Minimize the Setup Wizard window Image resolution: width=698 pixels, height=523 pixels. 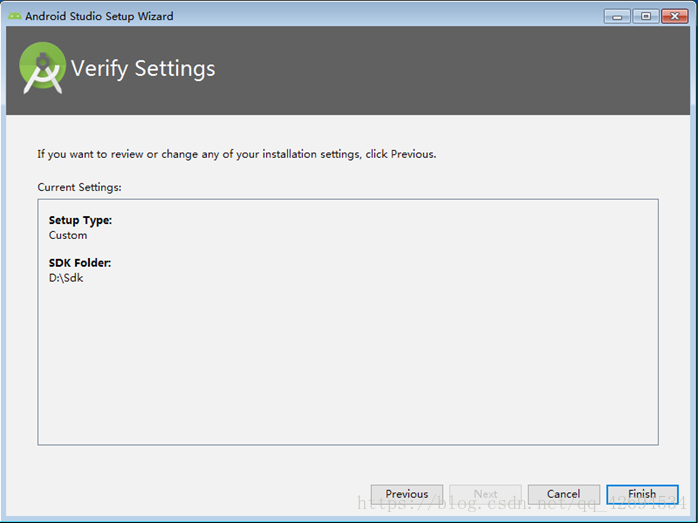617,16
